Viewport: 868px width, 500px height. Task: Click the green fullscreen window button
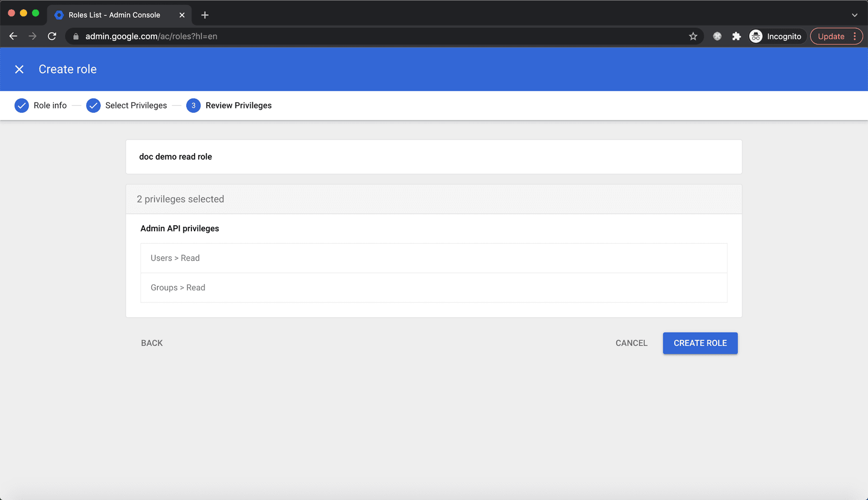tap(35, 13)
